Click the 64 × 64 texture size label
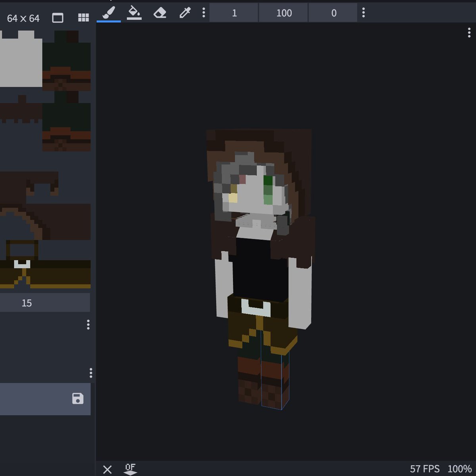The width and height of the screenshot is (476, 476). coord(23,18)
